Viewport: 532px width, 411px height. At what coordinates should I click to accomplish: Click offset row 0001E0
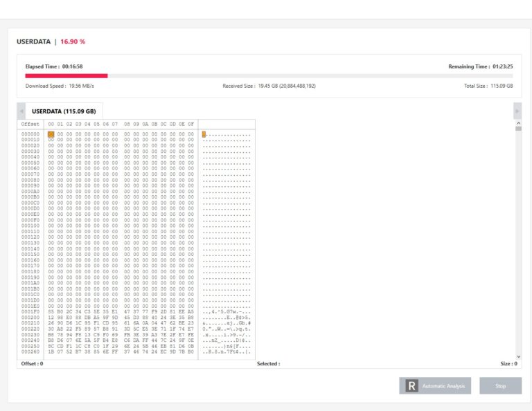(30, 306)
